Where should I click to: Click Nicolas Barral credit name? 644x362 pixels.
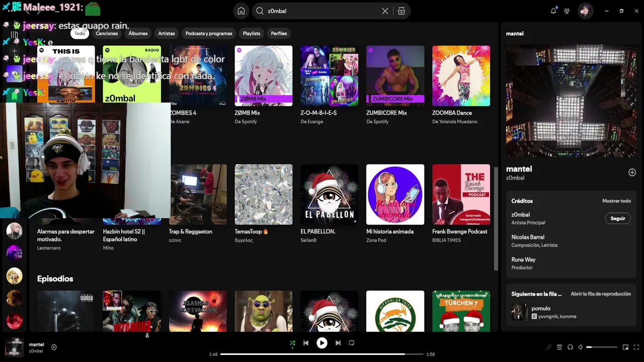click(528, 237)
